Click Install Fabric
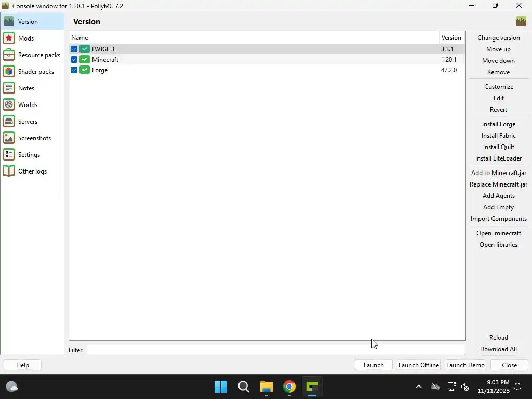 coord(498,136)
